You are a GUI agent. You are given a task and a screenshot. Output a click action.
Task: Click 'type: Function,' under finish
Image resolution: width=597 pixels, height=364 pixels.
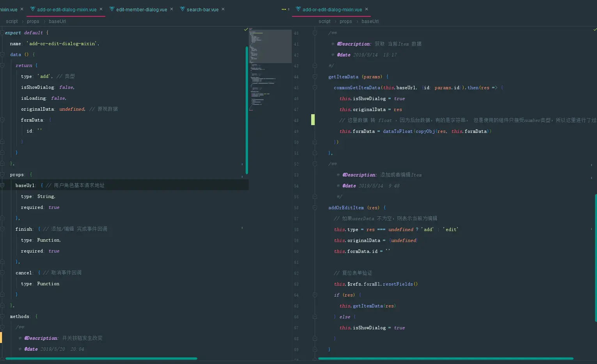pyautogui.click(x=41, y=240)
